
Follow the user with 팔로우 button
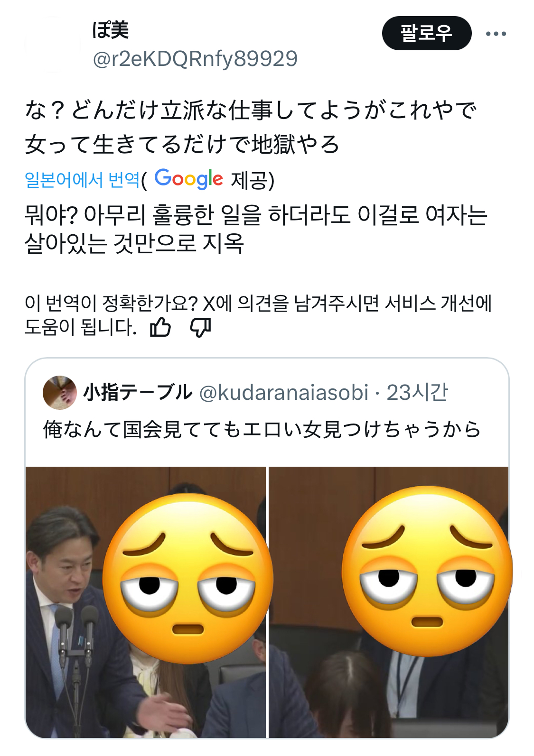pos(427,33)
